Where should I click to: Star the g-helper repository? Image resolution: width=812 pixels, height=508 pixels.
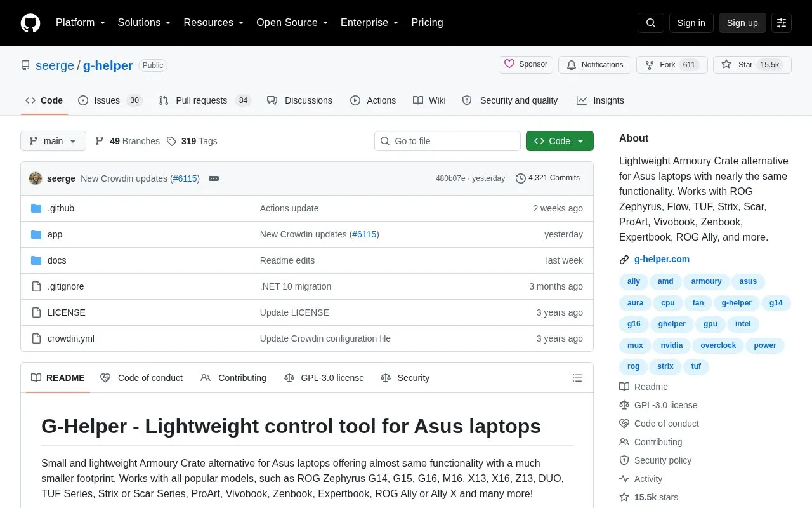752,65
